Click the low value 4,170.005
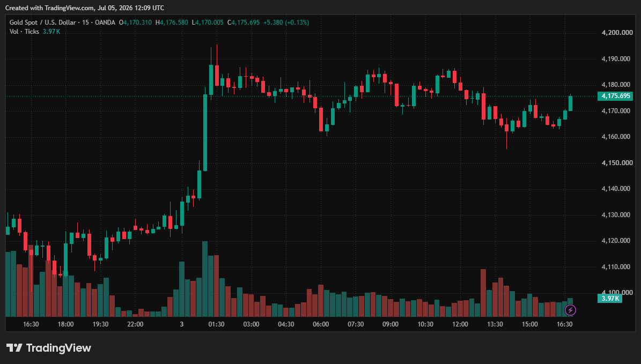 click(x=209, y=23)
